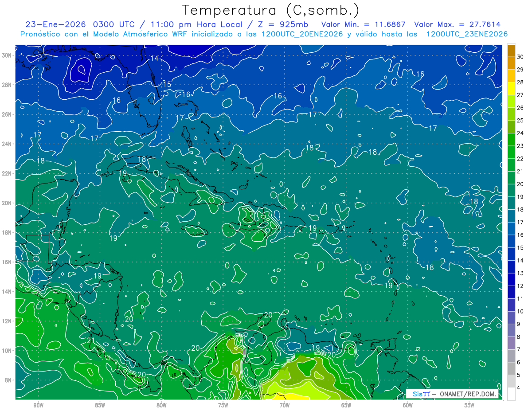This screenshot has height=411, width=532.
Task: Click the '13' label on the color bar legend
Action: (x=520, y=273)
